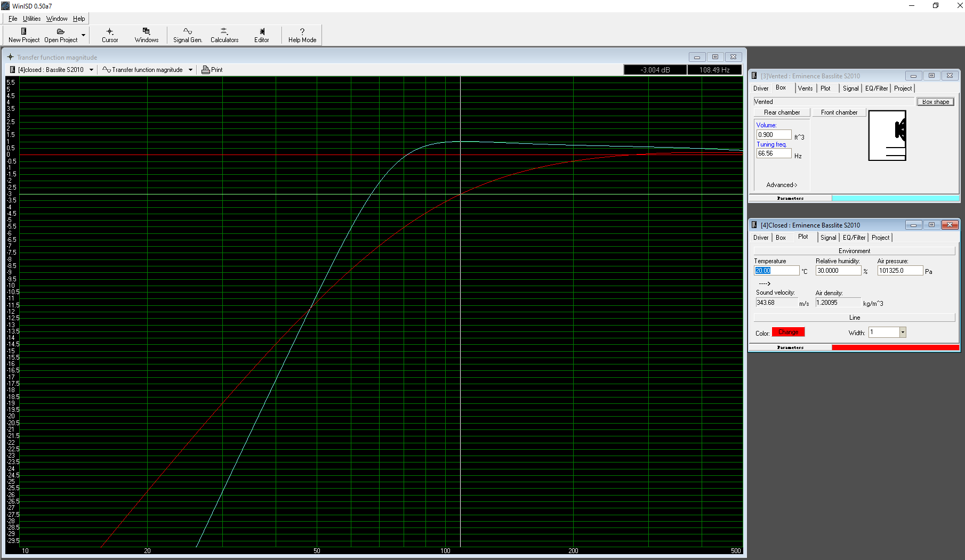Select Driver tab in Vented project window
Screen dimensions: 965x560
pos(761,88)
